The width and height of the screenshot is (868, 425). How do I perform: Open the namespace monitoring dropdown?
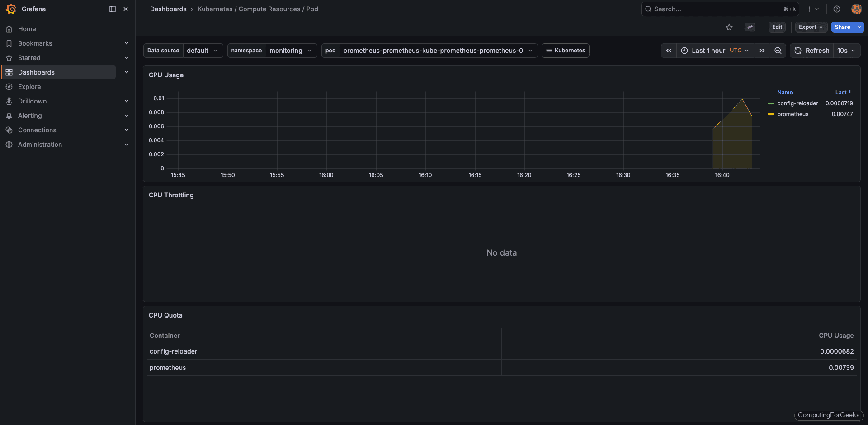click(291, 51)
